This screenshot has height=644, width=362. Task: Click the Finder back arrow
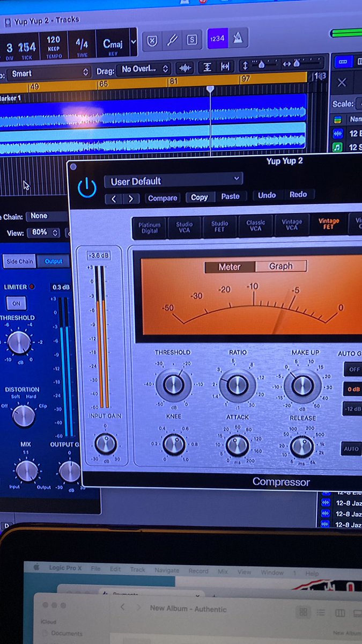pyautogui.click(x=122, y=608)
